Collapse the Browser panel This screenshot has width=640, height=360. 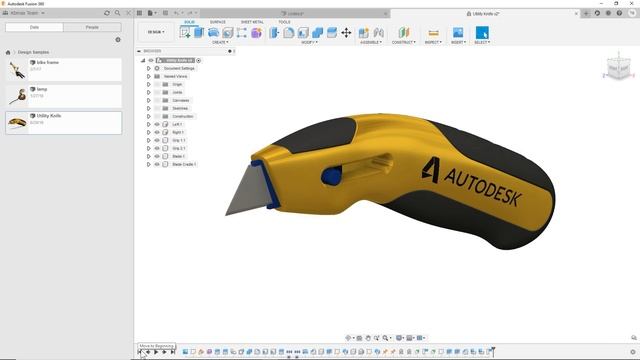pyautogui.click(x=139, y=51)
